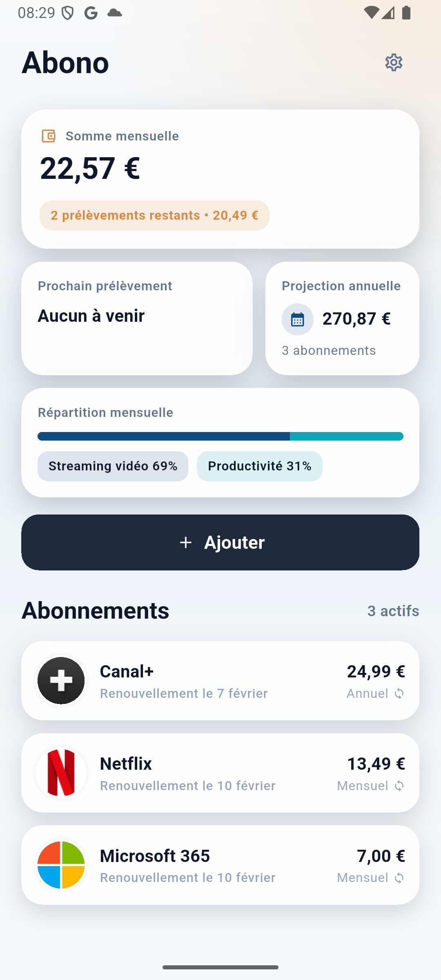
Task: Tap the Microsoft 365 Mensuel recurrence icon
Action: [x=399, y=878]
